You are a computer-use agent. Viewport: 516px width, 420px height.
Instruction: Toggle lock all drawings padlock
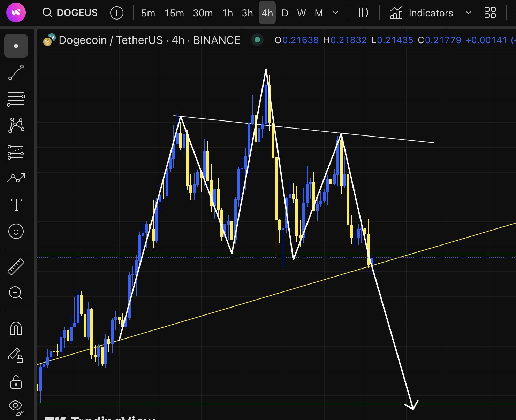[16, 382]
